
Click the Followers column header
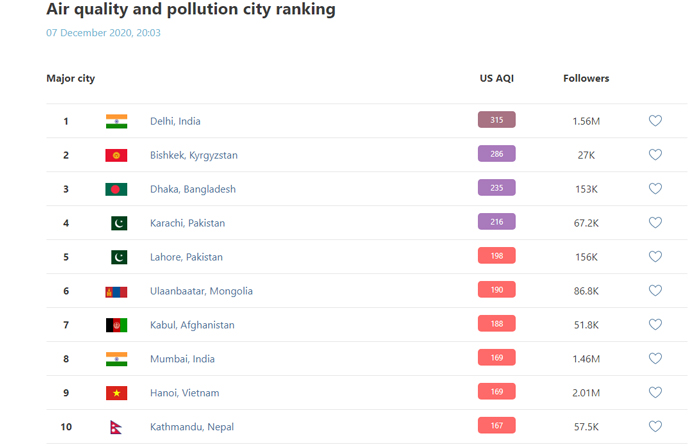586,78
